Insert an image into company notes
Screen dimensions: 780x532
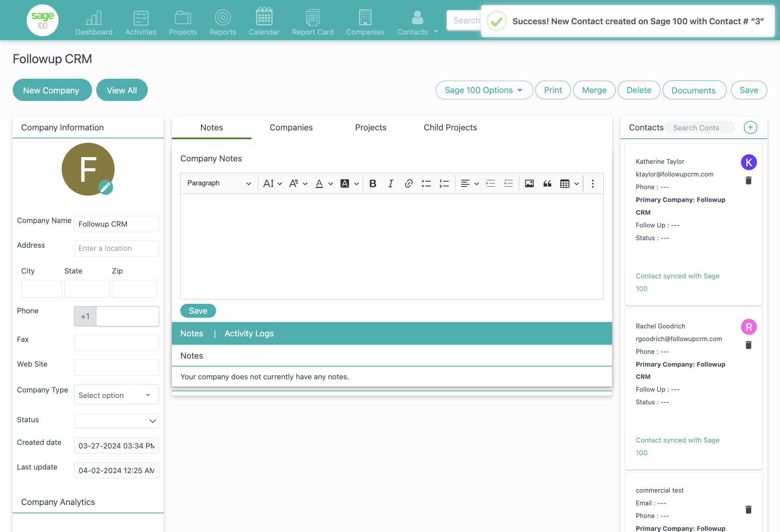(529, 183)
